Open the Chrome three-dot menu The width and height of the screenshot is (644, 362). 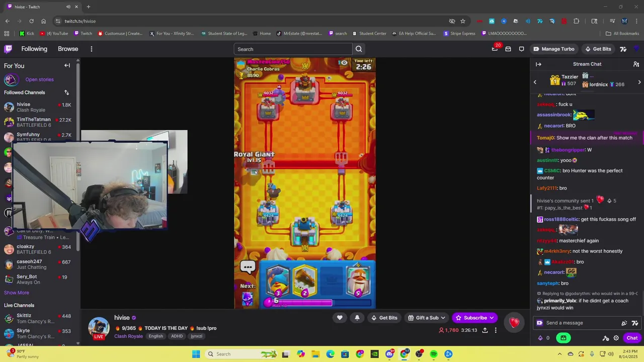[636, 21]
